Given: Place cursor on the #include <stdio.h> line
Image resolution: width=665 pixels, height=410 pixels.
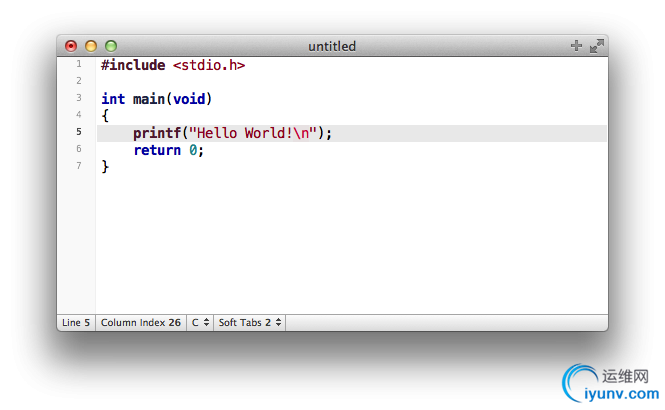Looking at the screenshot, I should point(173,65).
